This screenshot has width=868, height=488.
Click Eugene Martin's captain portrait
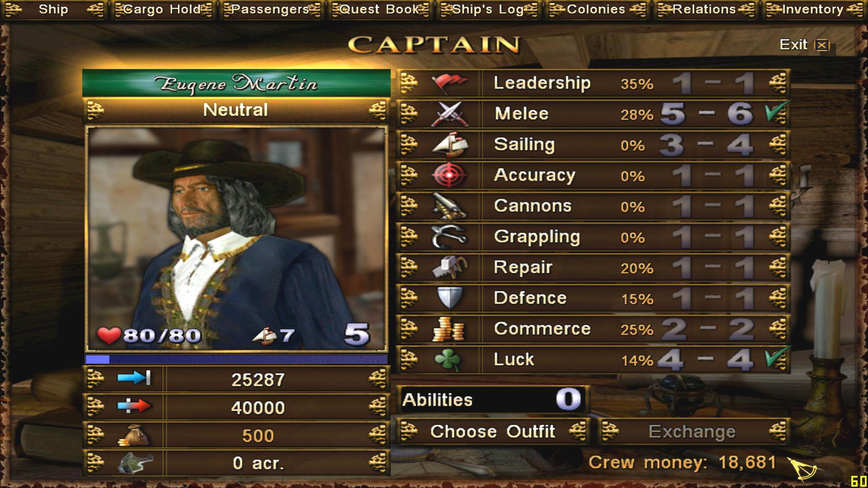point(236,239)
